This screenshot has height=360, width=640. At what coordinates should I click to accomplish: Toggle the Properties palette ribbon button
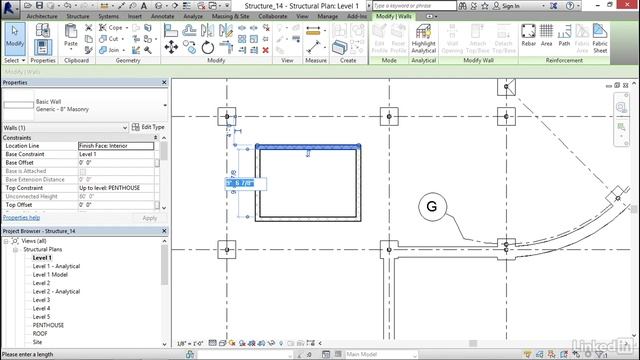click(x=42, y=47)
